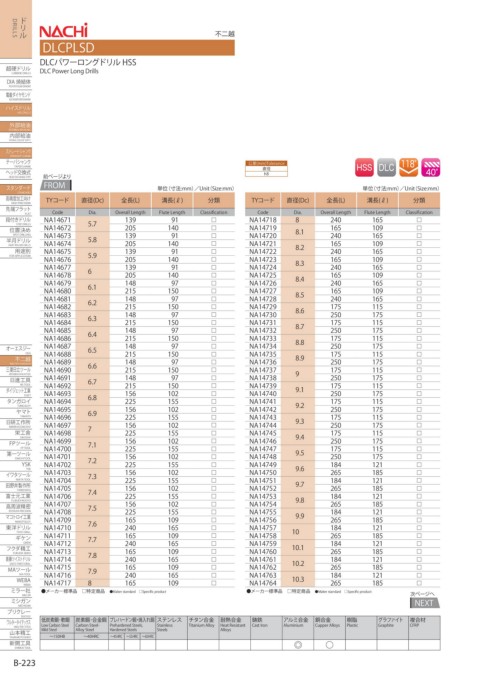Click diameter 10.3 cell in right table
Viewport: 480px width, 677px height.
coord(298,579)
